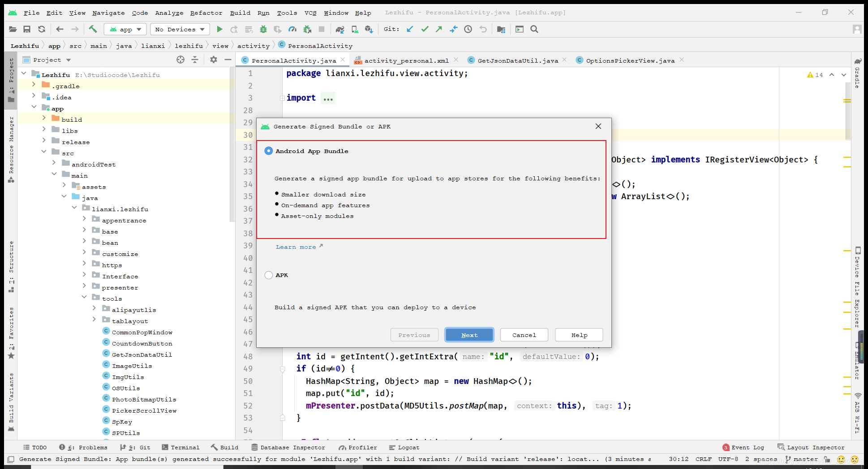Click the SDK Manager icon

[369, 30]
